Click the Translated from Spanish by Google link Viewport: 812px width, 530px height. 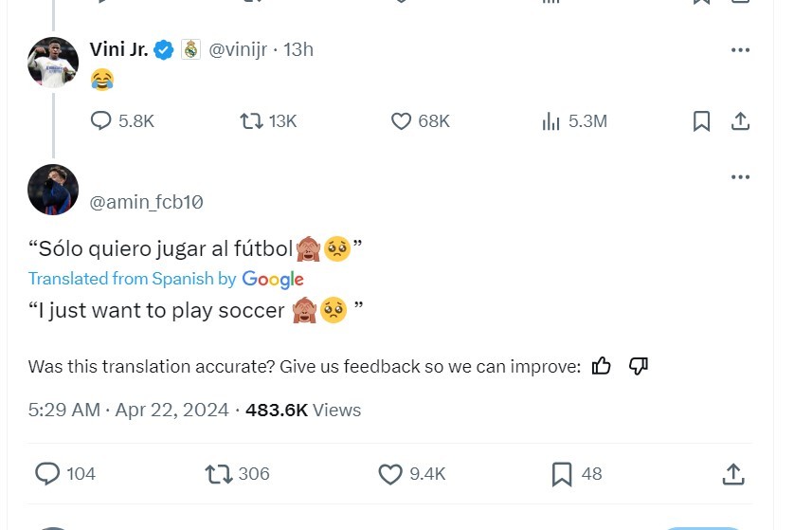[x=166, y=279]
